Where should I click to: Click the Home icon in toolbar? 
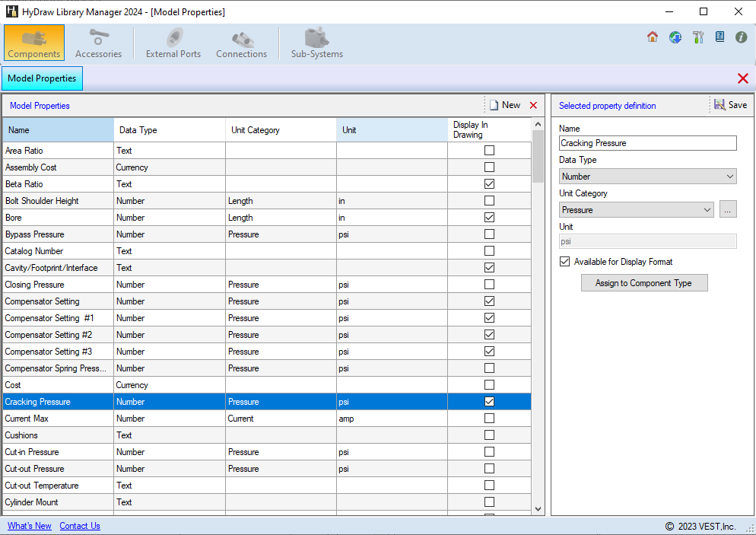[653, 37]
